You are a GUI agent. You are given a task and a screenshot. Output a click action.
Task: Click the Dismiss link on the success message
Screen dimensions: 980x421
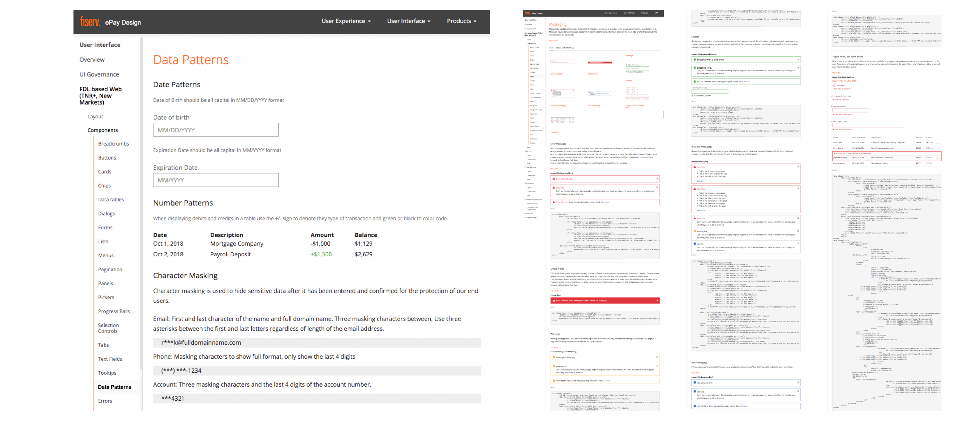747,82
